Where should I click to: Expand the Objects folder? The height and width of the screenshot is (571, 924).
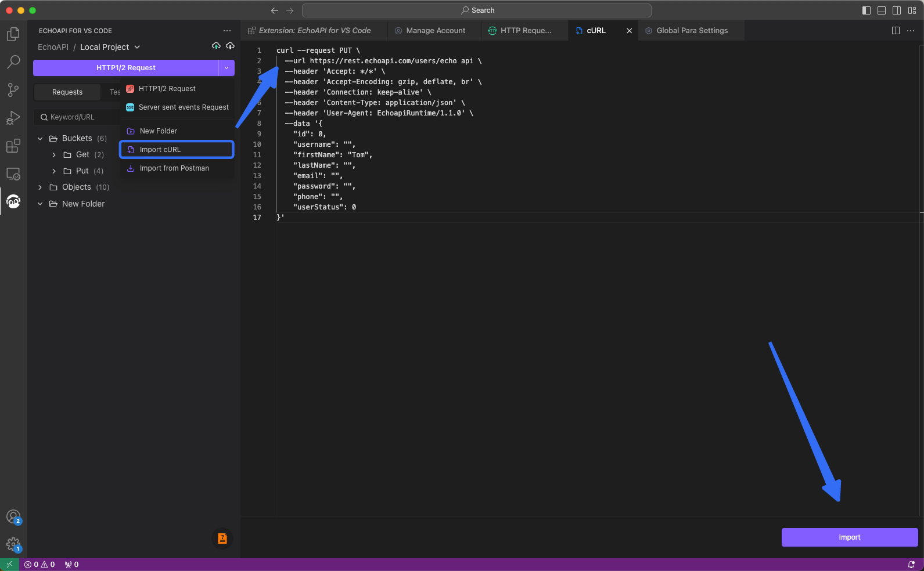[40, 187]
